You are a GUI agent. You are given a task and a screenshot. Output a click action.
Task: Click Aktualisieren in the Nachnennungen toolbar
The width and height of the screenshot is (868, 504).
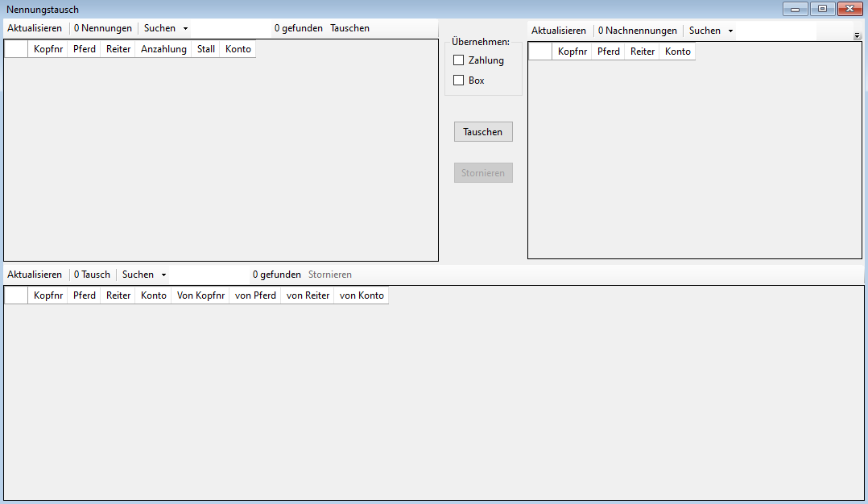(559, 31)
